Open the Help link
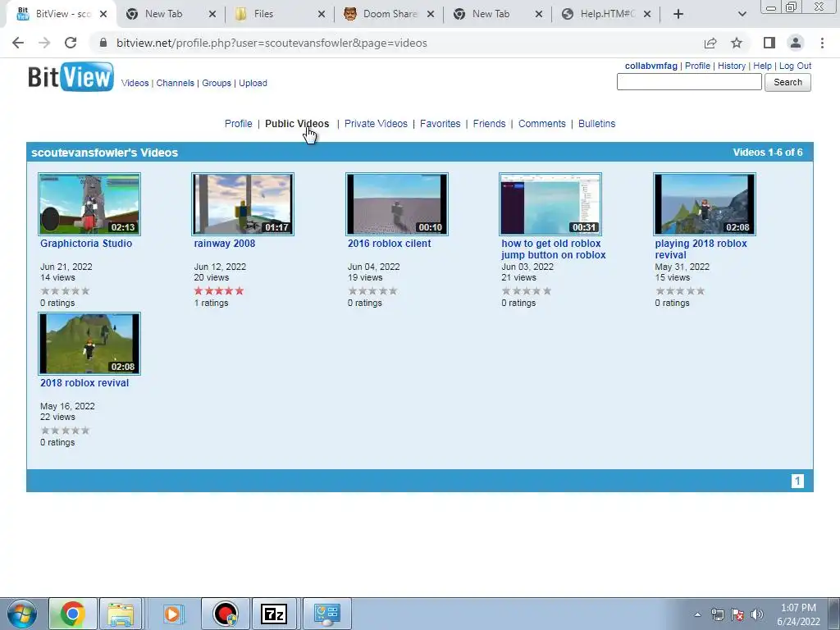Screen dimensions: 840x630 click(762, 66)
